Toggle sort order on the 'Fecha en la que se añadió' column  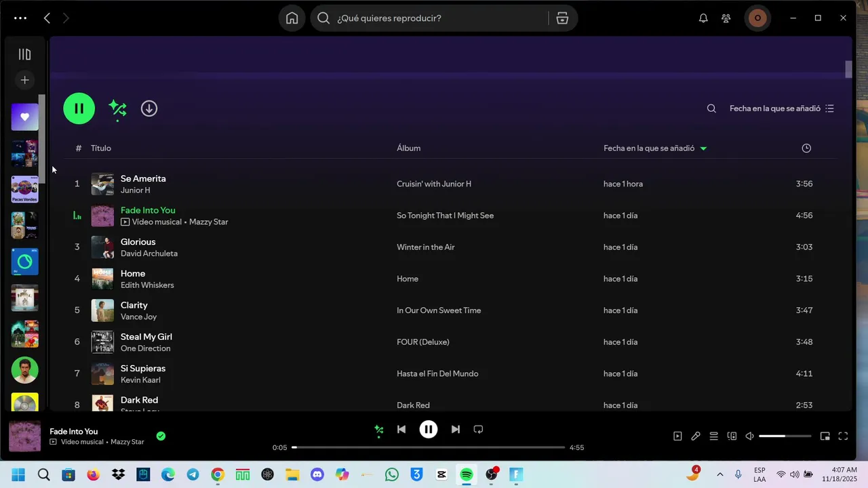click(x=655, y=148)
